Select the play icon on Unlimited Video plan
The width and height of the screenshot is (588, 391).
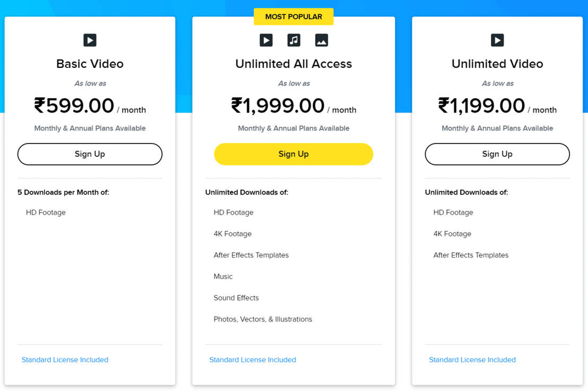coord(497,40)
